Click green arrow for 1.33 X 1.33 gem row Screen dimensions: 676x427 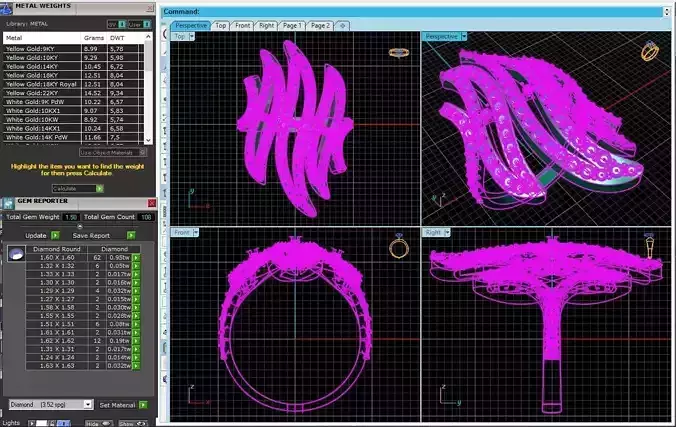(136, 274)
